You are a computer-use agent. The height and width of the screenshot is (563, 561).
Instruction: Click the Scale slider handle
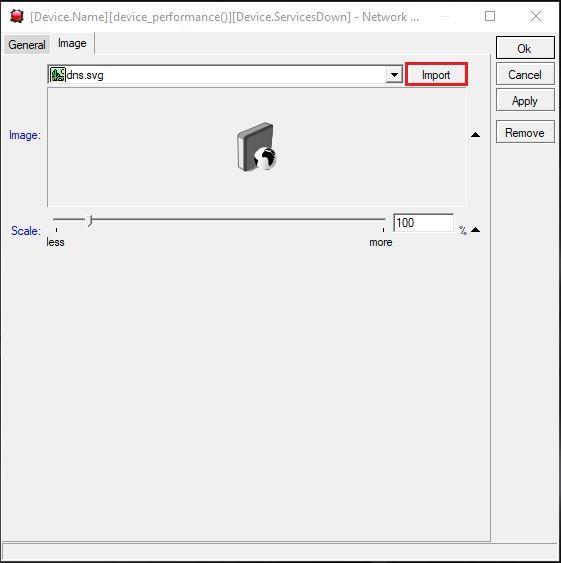click(x=90, y=220)
